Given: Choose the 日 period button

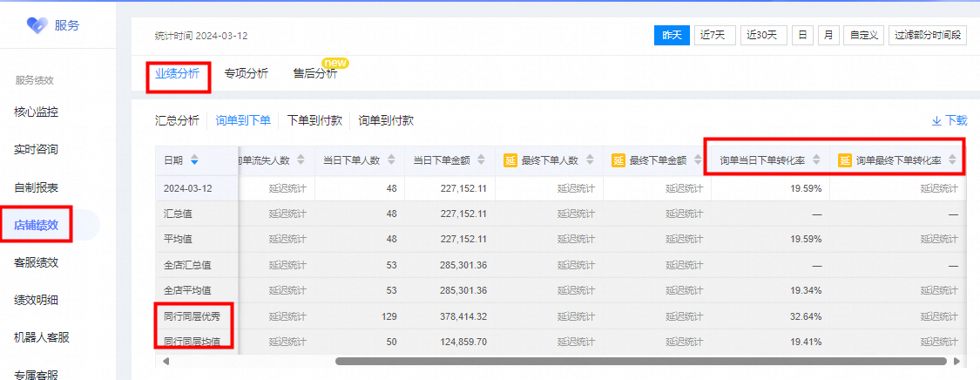Looking at the screenshot, I should point(802,35).
